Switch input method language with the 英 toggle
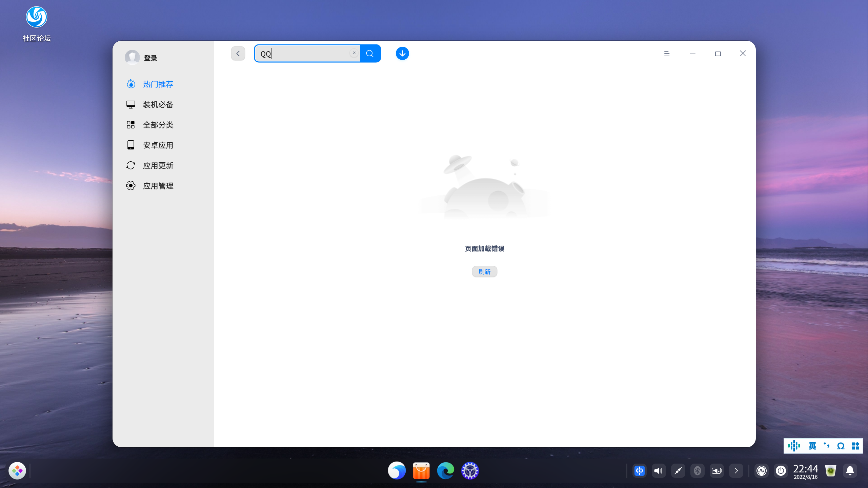This screenshot has width=868, height=488. (x=813, y=446)
